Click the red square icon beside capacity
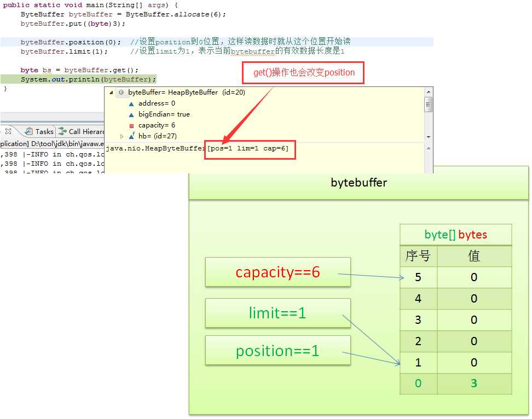 (x=132, y=126)
